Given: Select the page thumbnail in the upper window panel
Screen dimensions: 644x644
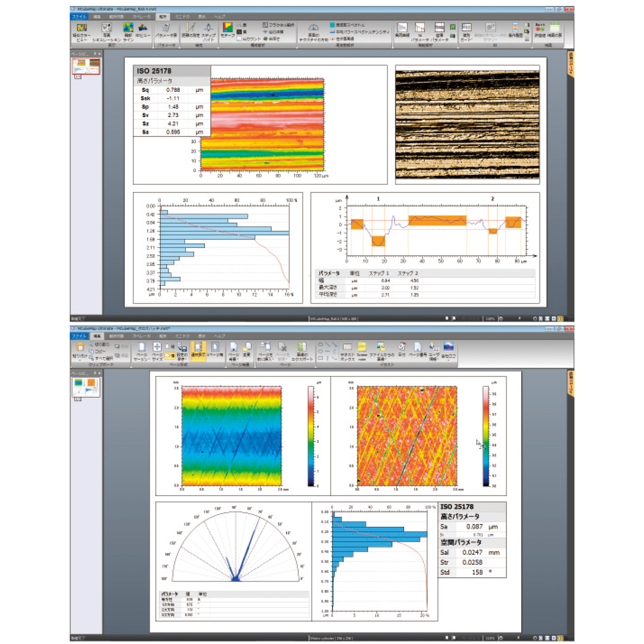Looking at the screenshot, I should [86, 66].
